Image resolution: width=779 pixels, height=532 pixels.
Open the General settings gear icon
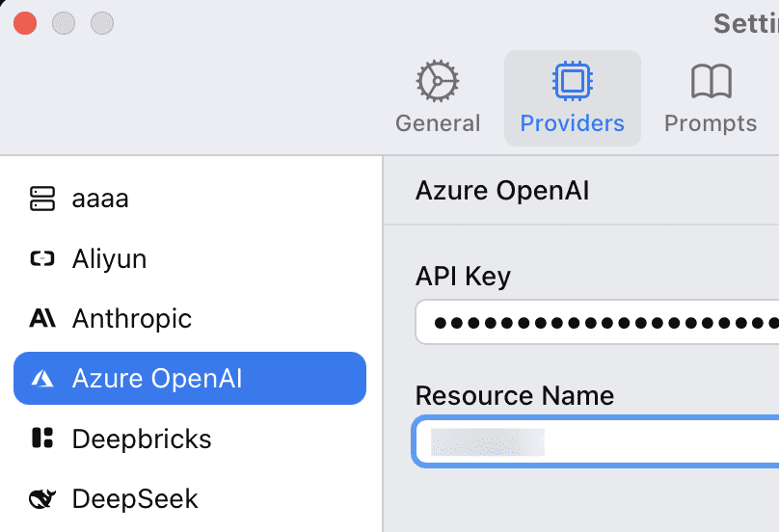coord(437,81)
